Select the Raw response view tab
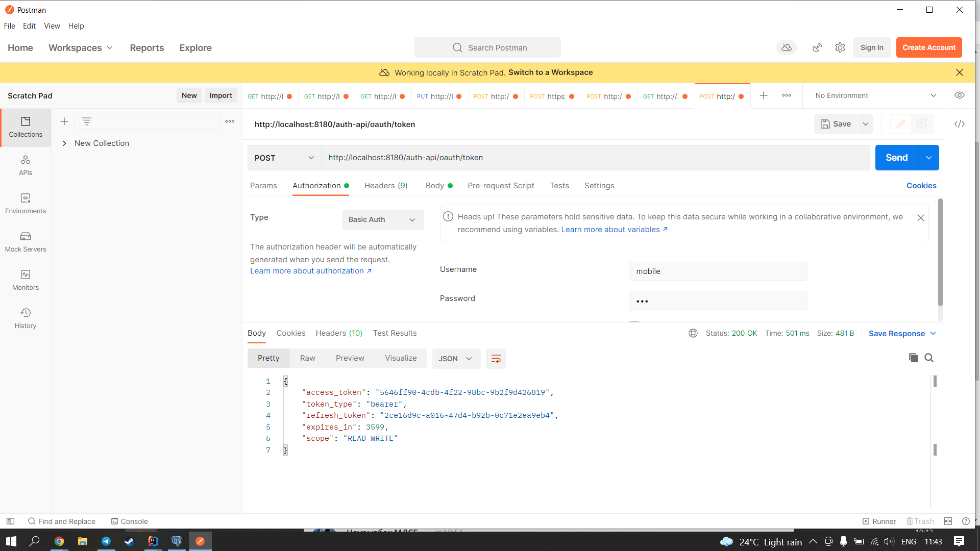This screenshot has height=551, width=980. [307, 358]
